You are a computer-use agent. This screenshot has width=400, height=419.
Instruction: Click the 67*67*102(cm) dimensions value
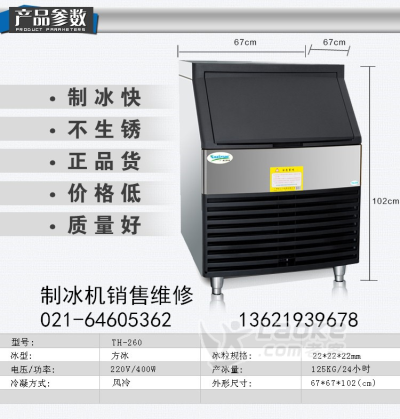pyautogui.click(x=343, y=383)
